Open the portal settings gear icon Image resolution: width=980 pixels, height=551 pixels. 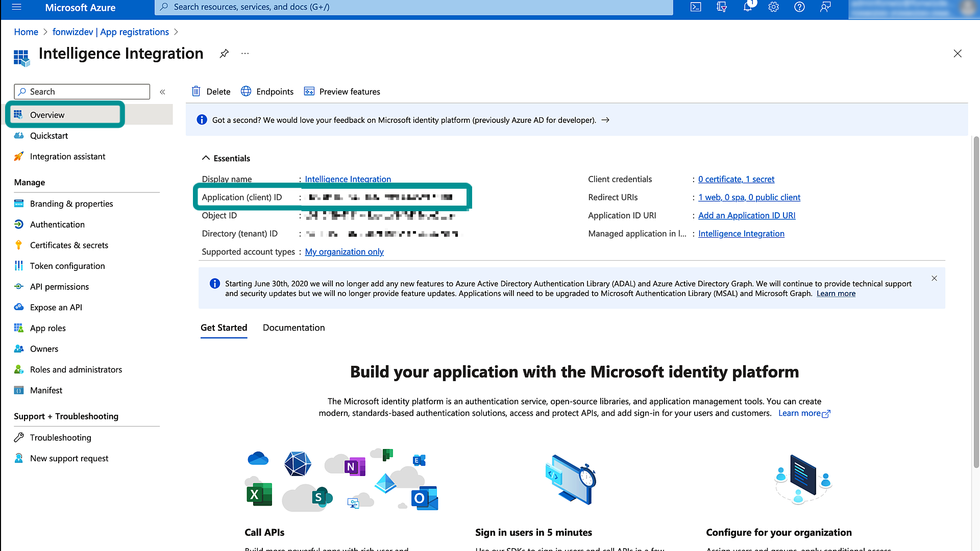tap(774, 7)
